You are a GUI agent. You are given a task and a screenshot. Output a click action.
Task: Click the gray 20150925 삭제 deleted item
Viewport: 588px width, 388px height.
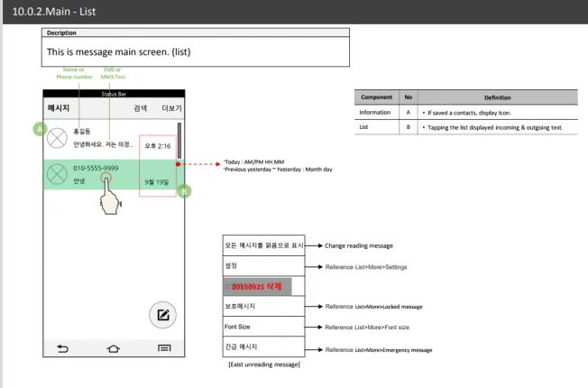pos(263,287)
